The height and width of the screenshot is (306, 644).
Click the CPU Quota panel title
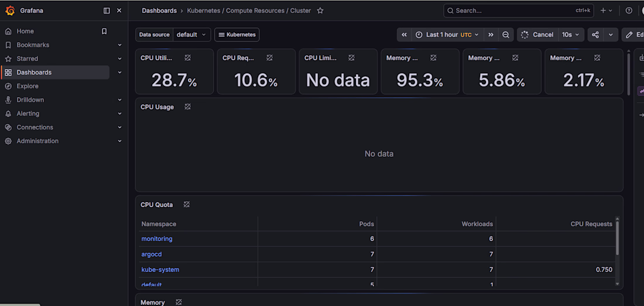(x=156, y=205)
